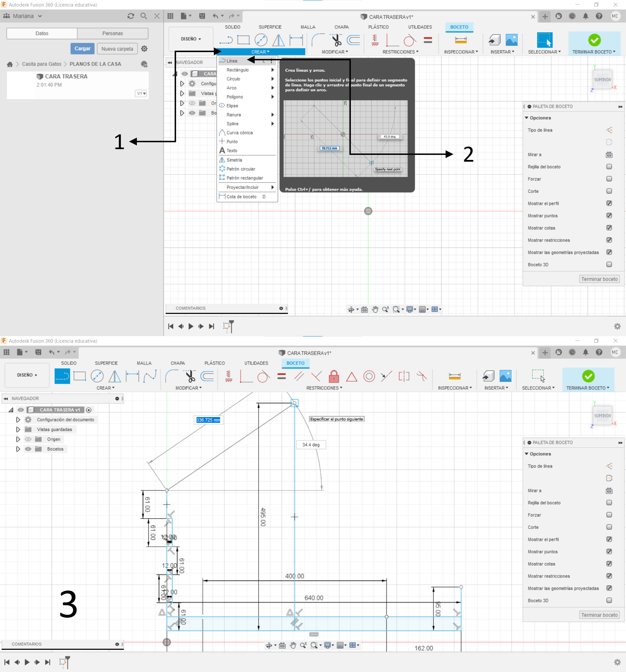Toggle visibility eye of Bocetos folder

[x=28, y=449]
